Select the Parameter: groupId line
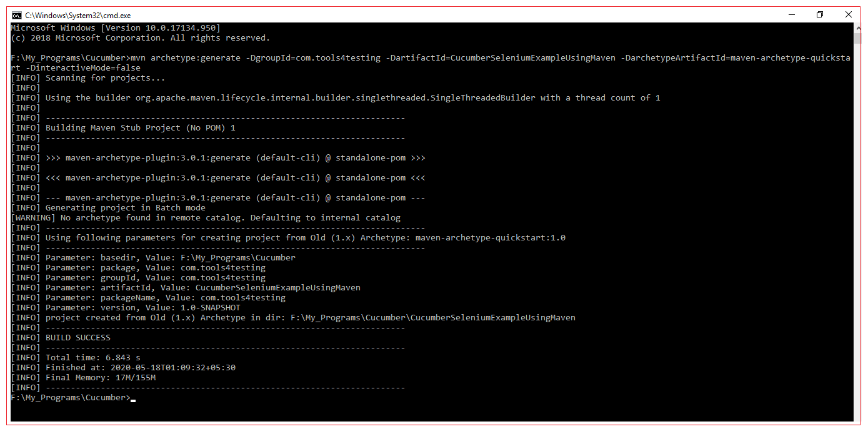868x429 pixels. [138, 278]
